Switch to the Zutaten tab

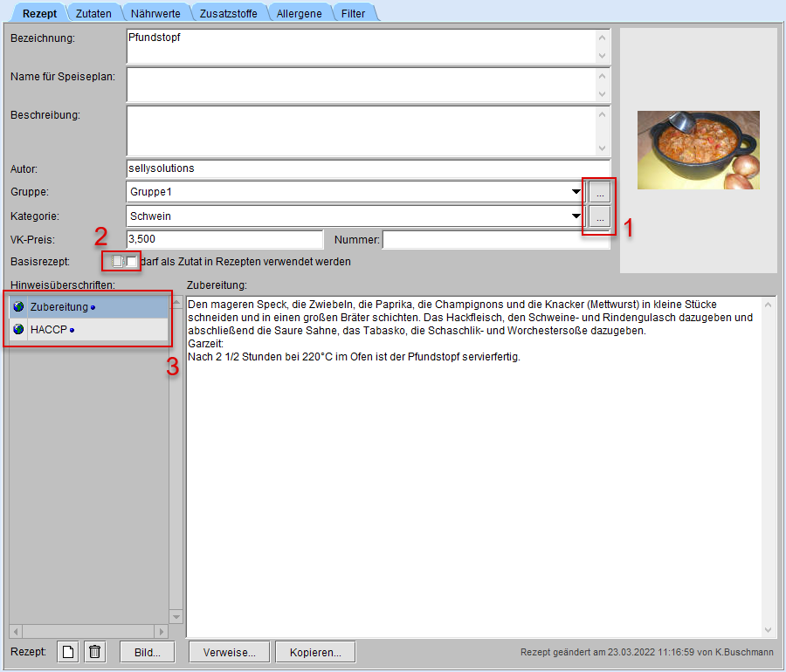tap(93, 13)
